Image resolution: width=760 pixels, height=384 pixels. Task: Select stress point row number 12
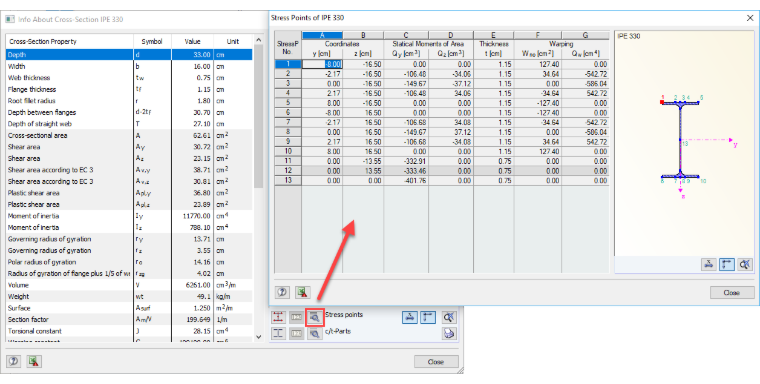pyautogui.click(x=288, y=171)
